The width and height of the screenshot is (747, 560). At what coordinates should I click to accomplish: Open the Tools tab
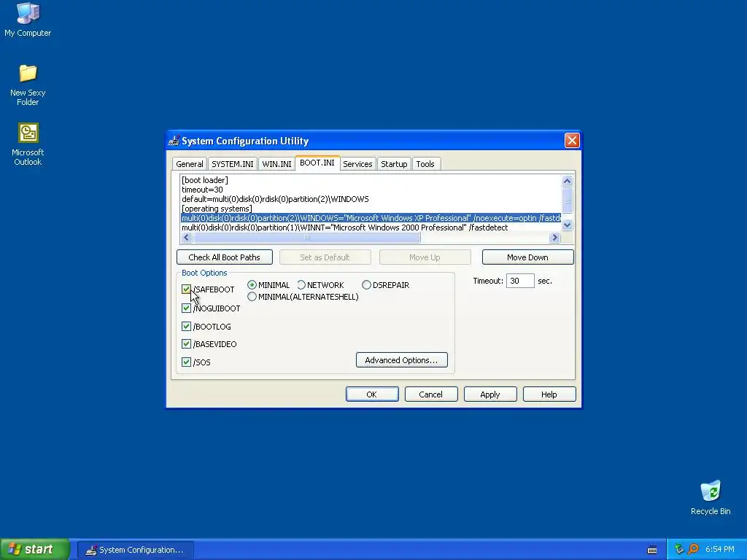click(x=425, y=164)
